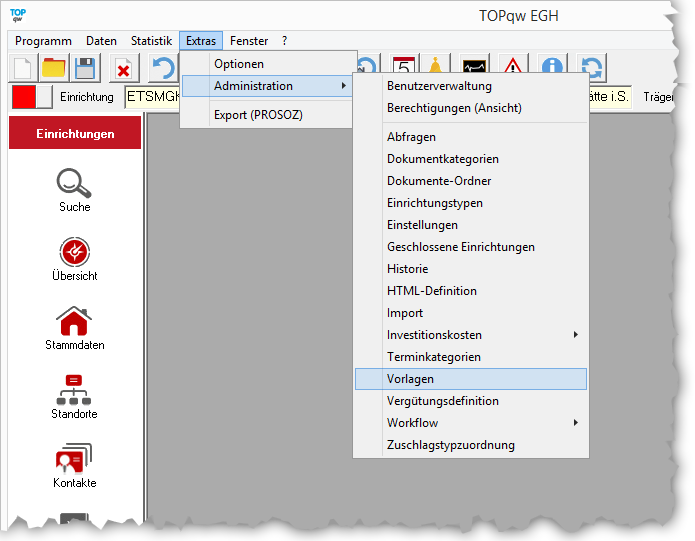
Task: Click the Einrichtung yellow text field
Action: (152, 97)
